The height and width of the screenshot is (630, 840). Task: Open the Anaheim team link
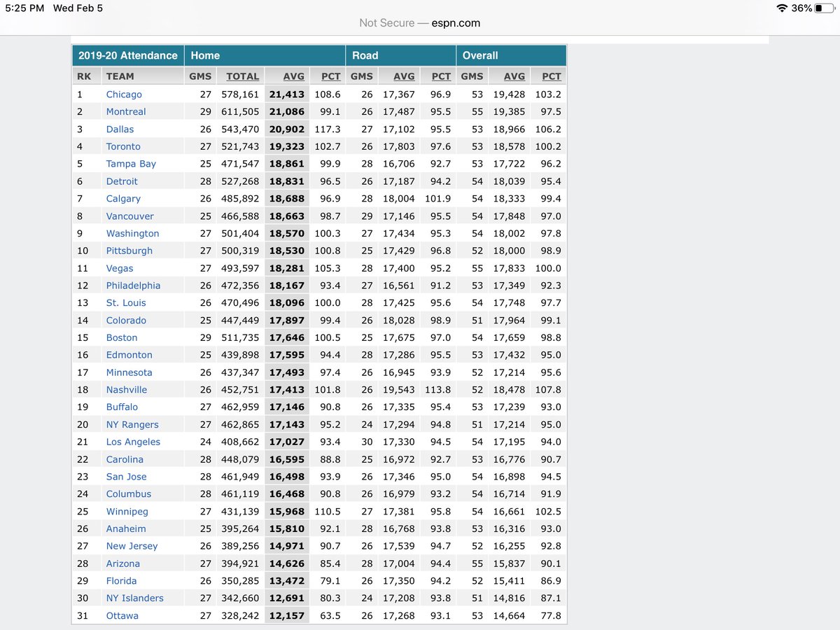coord(126,528)
